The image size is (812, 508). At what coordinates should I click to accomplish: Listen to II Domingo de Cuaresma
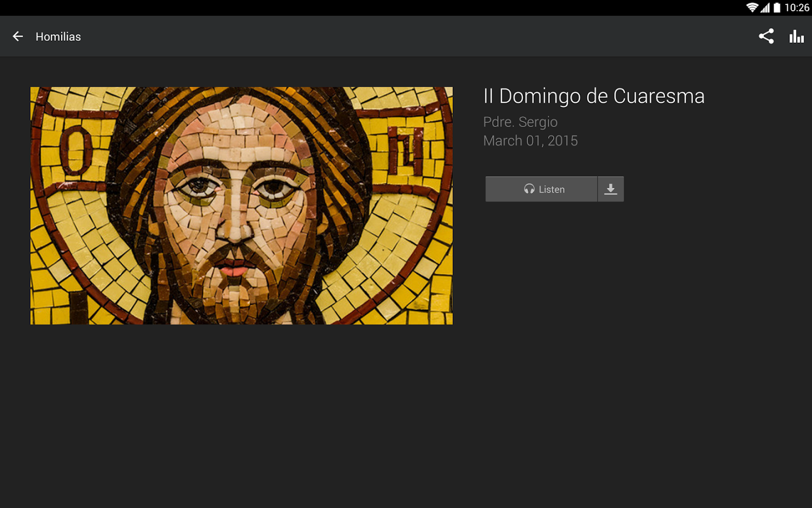point(541,189)
